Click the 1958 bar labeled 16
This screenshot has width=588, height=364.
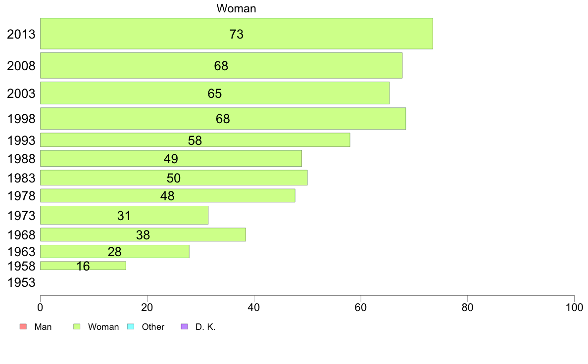83,266
